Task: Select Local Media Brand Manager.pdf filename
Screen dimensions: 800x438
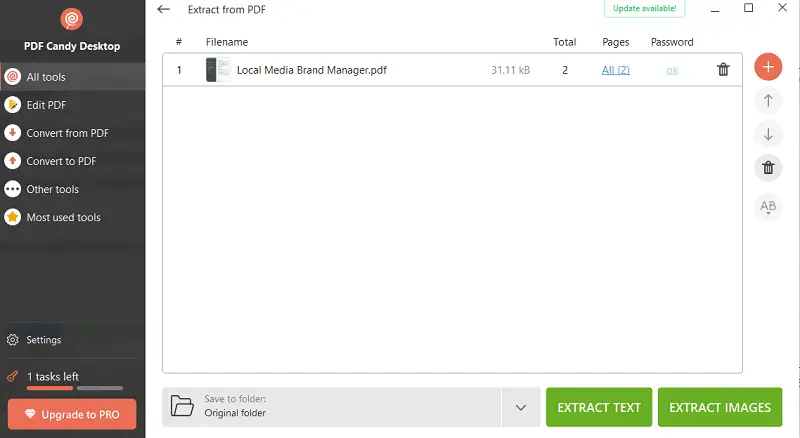Action: pos(312,70)
